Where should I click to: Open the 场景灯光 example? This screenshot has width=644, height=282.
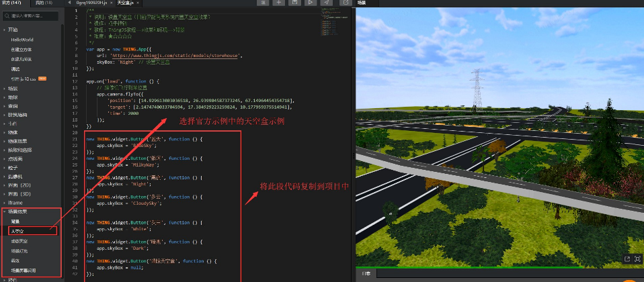tap(19, 251)
